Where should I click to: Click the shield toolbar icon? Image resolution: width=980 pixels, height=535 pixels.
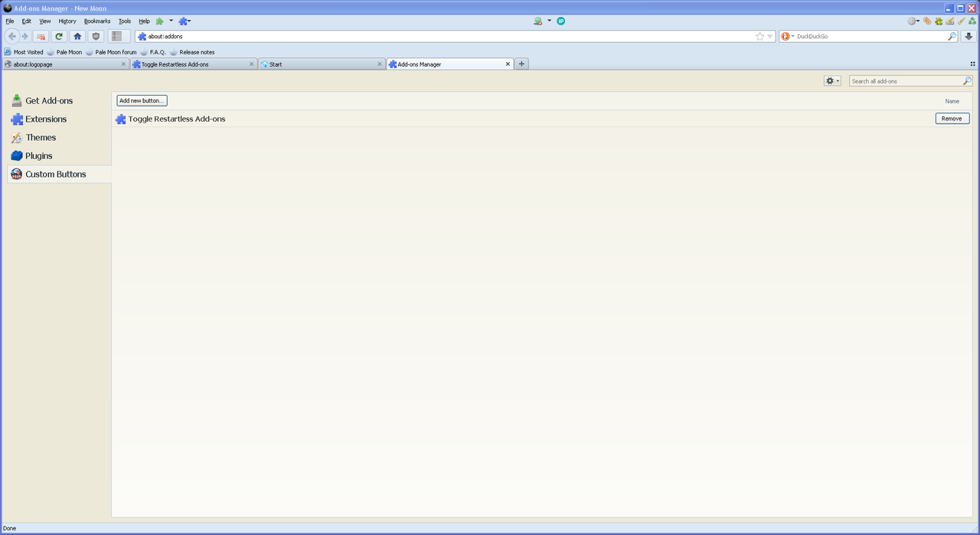96,36
